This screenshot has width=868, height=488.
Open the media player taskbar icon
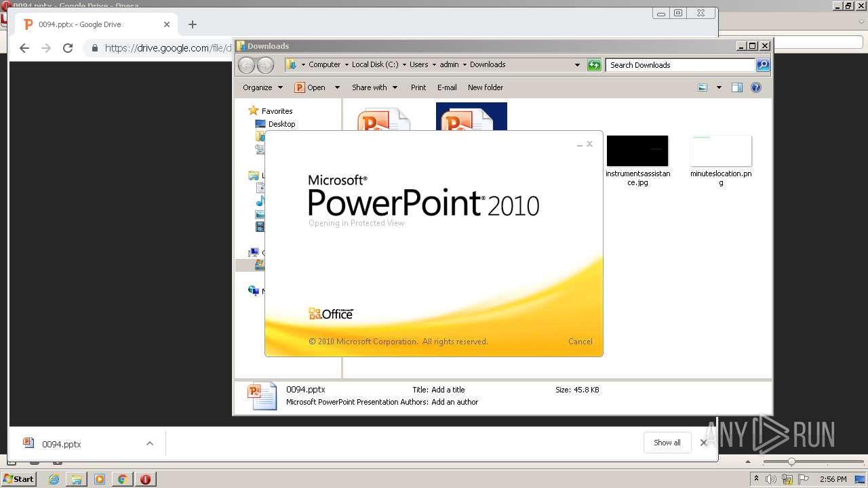pyautogui.click(x=100, y=479)
